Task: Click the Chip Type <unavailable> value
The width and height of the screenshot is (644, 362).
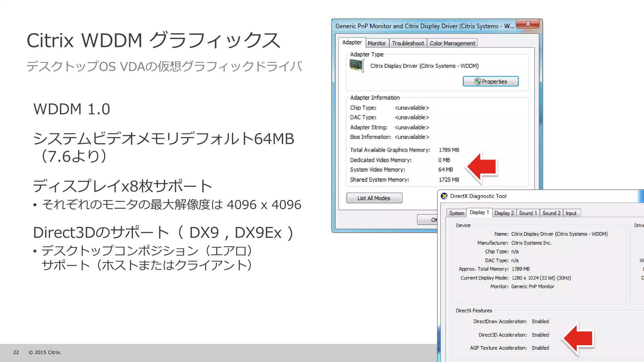Action: [412, 108]
